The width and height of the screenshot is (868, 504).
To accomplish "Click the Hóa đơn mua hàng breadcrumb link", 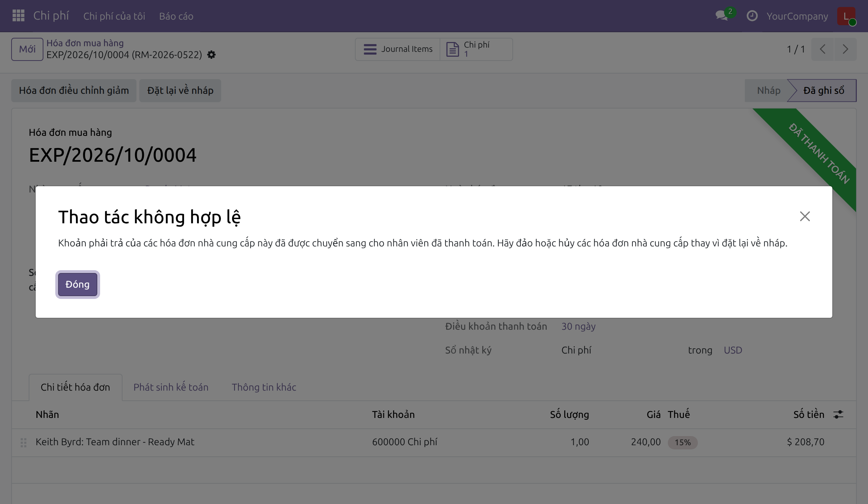I will point(85,43).
